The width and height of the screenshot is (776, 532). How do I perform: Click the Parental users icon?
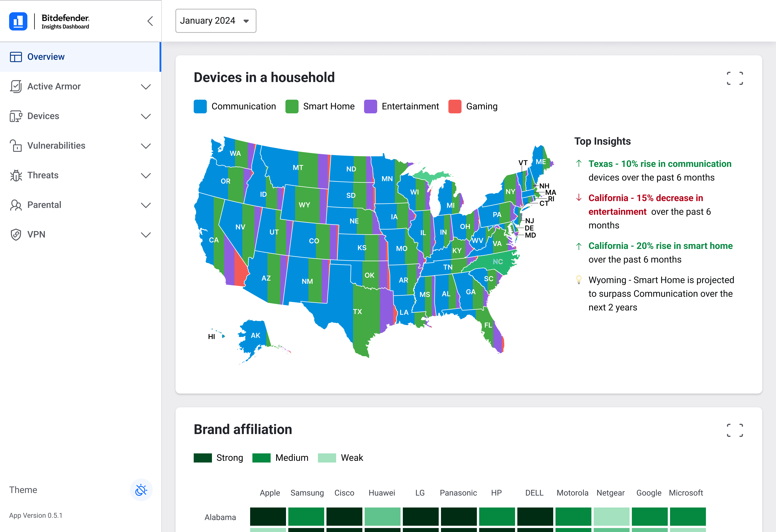(x=16, y=205)
